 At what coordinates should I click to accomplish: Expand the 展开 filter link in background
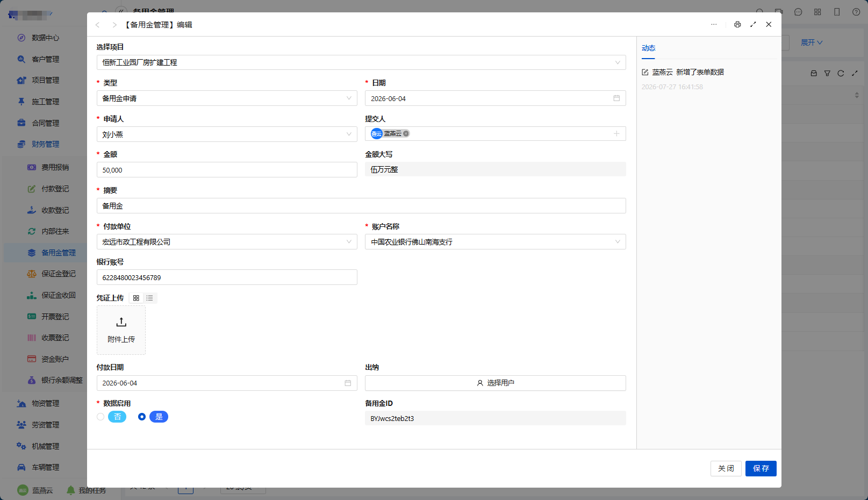[x=812, y=42]
